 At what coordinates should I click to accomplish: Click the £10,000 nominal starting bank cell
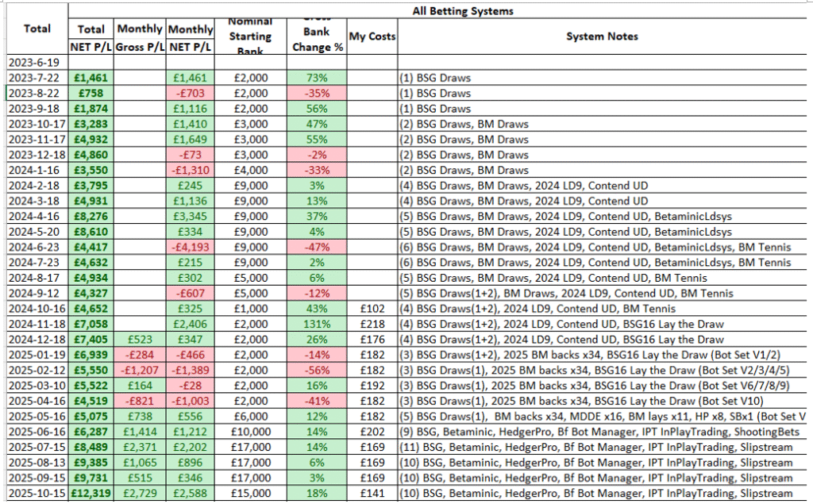[x=249, y=432]
